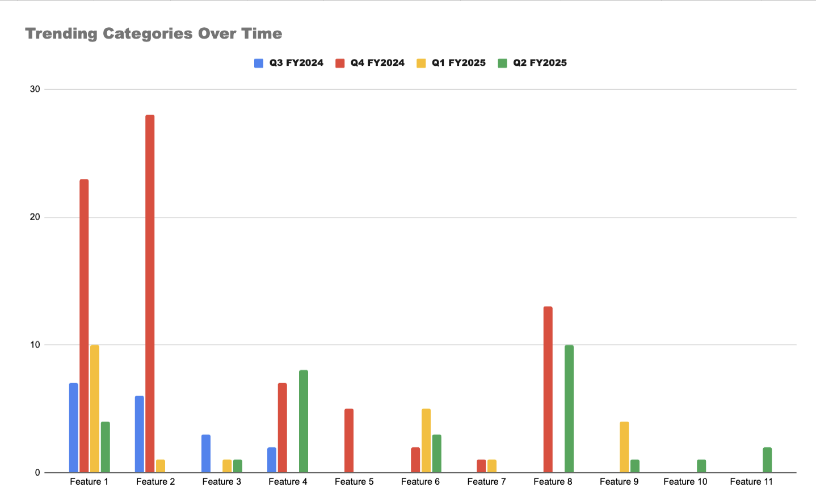The image size is (816, 504).
Task: Click the "30" label on the vertical axis
Action: click(x=35, y=89)
